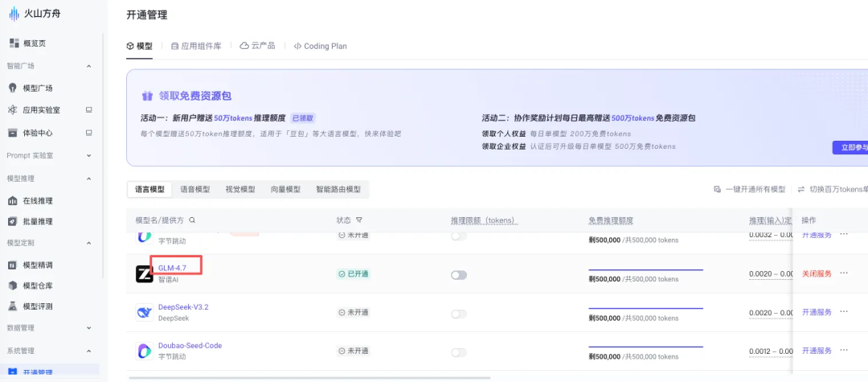Toggle the GLM-4.7 inference limit switch
Viewport: 868px width, 382px height.
point(459,275)
